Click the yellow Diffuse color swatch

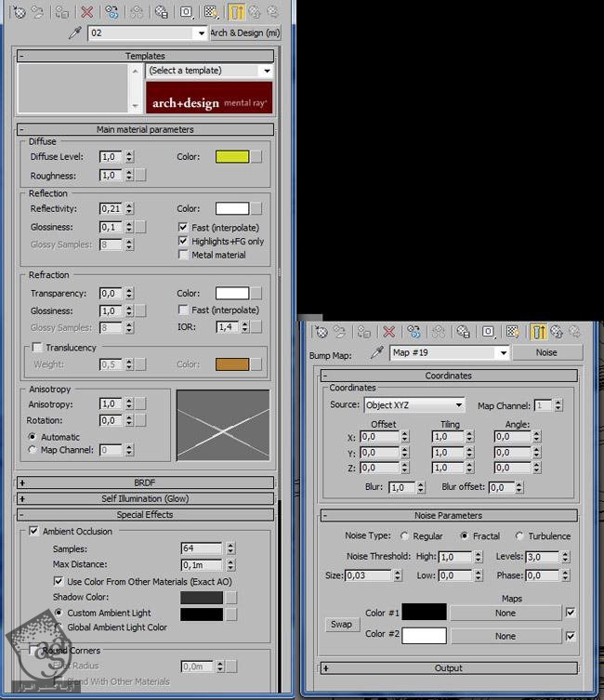[232, 157]
